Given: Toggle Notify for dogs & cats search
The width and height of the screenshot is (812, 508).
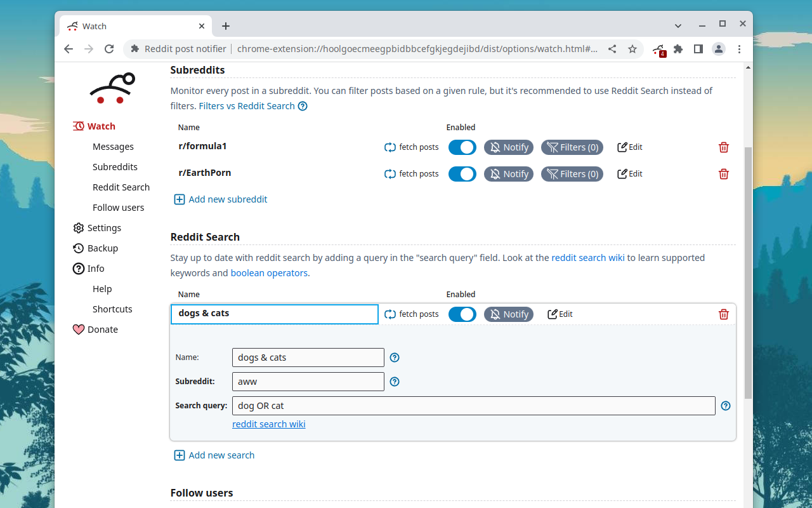Looking at the screenshot, I should tap(509, 314).
